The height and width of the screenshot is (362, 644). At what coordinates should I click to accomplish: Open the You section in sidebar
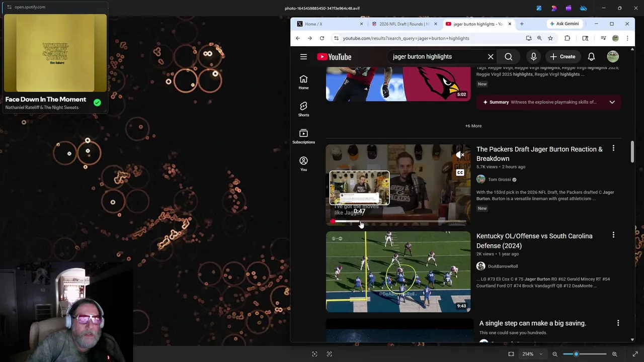303,164
